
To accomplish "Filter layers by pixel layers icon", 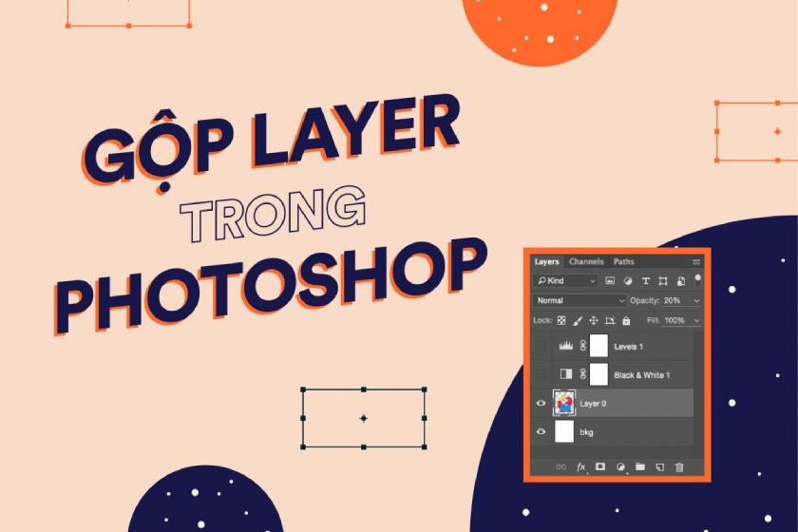I will tap(610, 281).
